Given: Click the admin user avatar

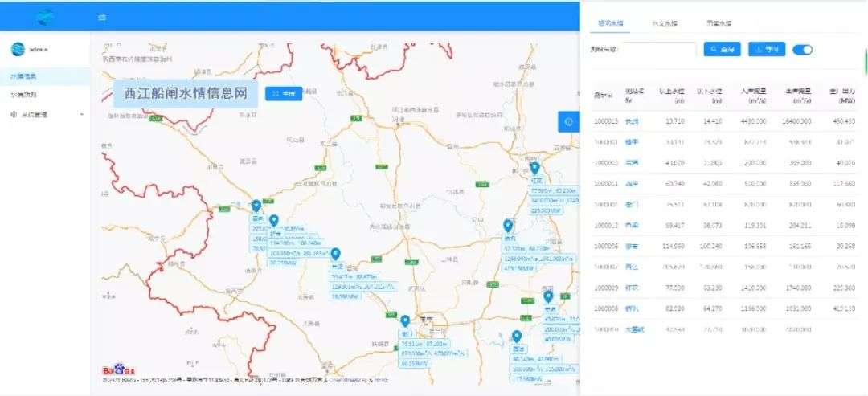Looking at the screenshot, I should 18,49.
